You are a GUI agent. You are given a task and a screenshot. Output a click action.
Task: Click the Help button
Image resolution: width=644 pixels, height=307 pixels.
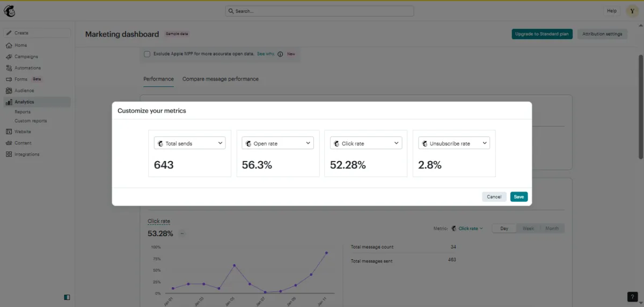612,11
